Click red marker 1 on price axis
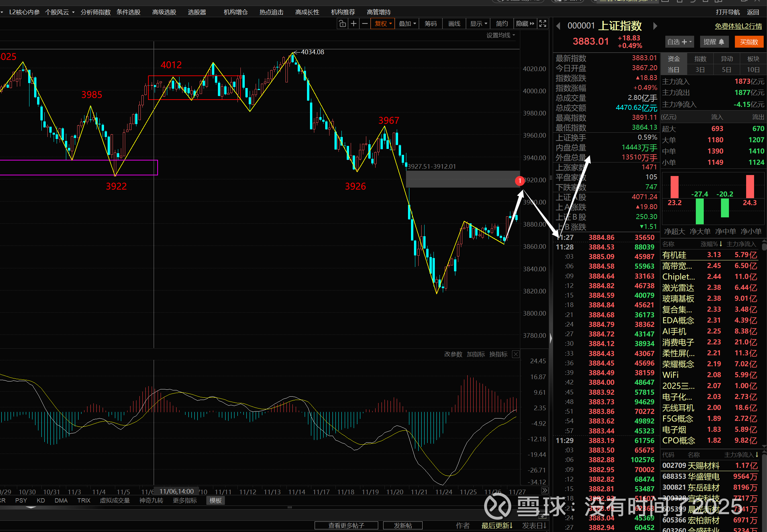This screenshot has height=532, width=767. pos(520,181)
